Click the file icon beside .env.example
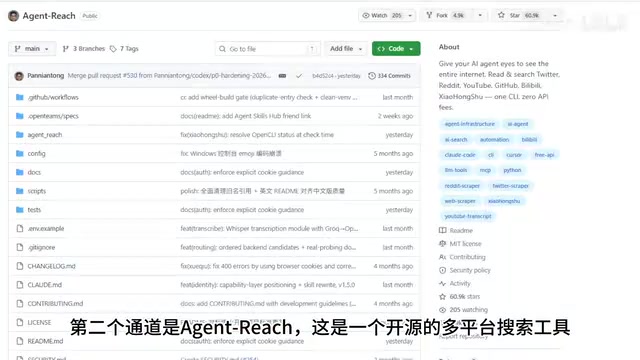Image resolution: width=640 pixels, height=360 pixels. (20, 229)
